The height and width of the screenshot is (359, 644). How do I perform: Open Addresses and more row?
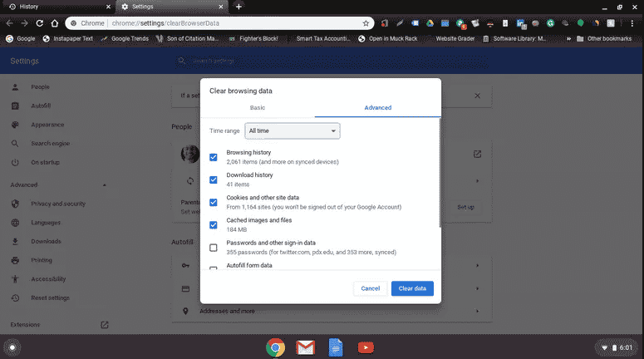click(332, 312)
